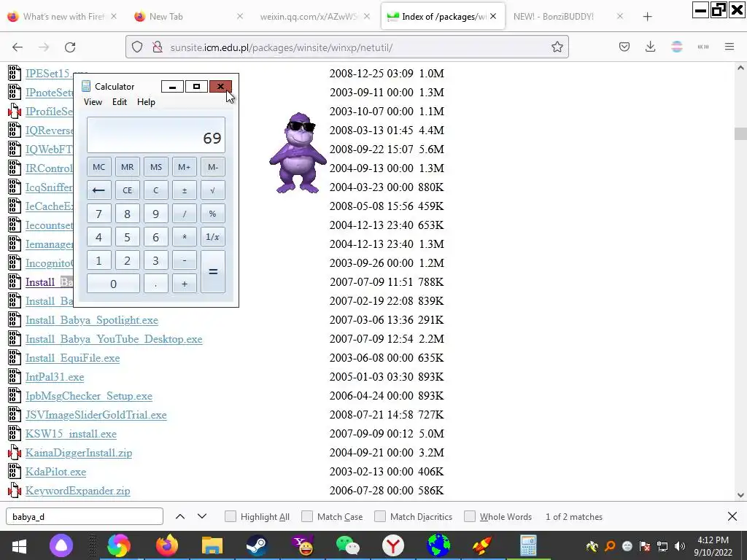Click calculator digit 0
Viewport: 747px width, 560px height.
pyautogui.click(x=113, y=284)
